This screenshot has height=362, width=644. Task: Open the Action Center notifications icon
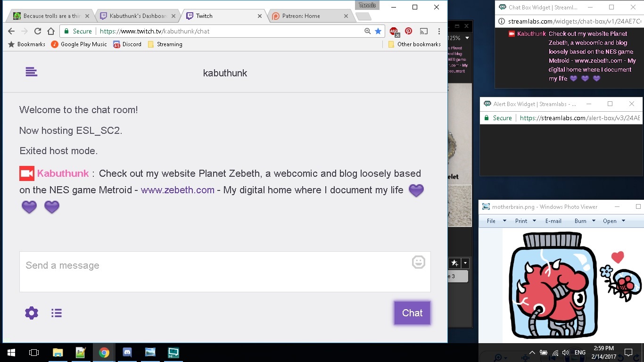(628, 353)
